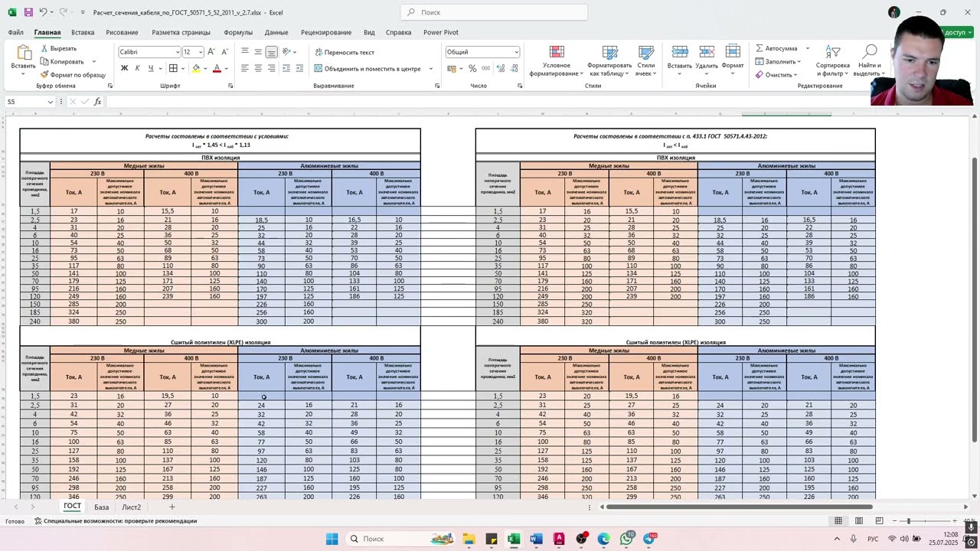Screen dimensions: 980x551
Task: Open Telegram from the taskbar
Action: pyautogui.click(x=649, y=540)
